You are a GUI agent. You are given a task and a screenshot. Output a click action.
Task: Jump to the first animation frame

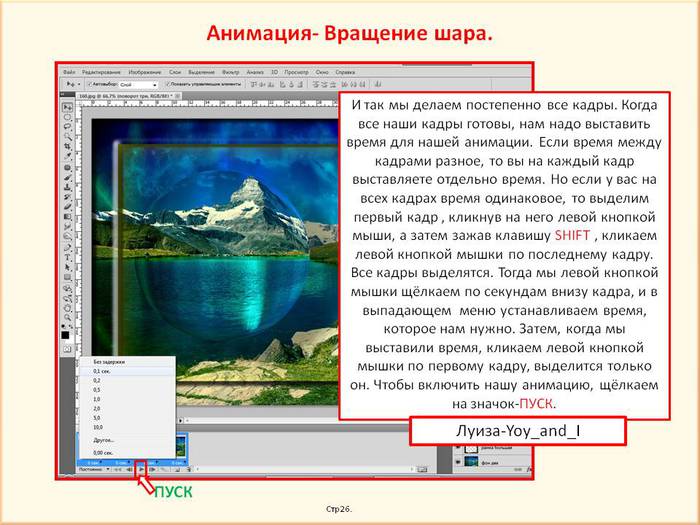pos(118,469)
